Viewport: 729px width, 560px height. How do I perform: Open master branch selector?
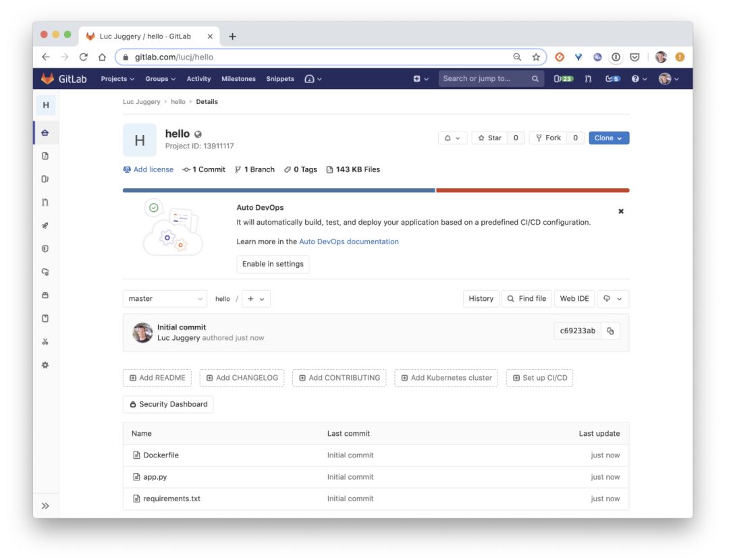pos(165,298)
